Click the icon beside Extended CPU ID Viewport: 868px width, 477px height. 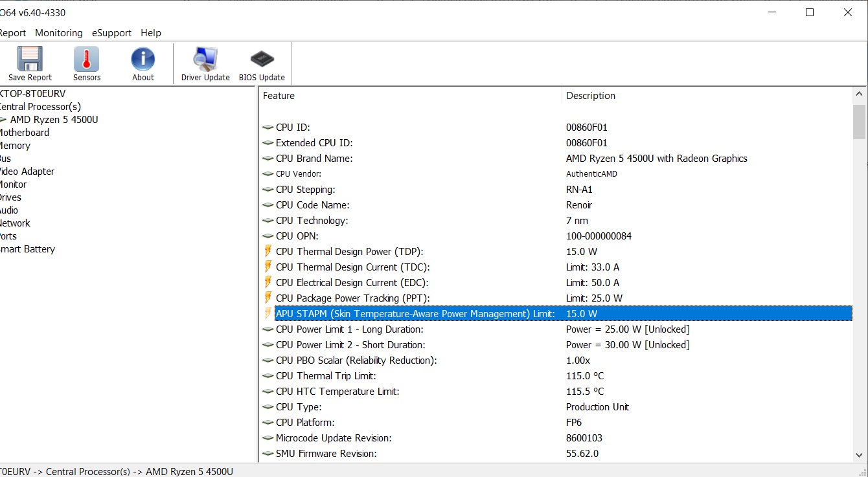(268, 143)
